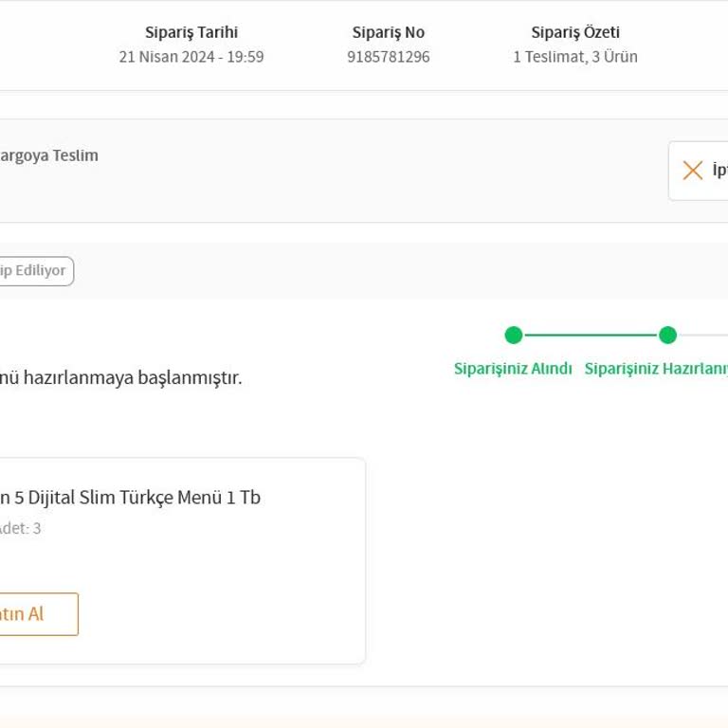Click the 'Siparişiniz Alındı' step label

(513, 368)
